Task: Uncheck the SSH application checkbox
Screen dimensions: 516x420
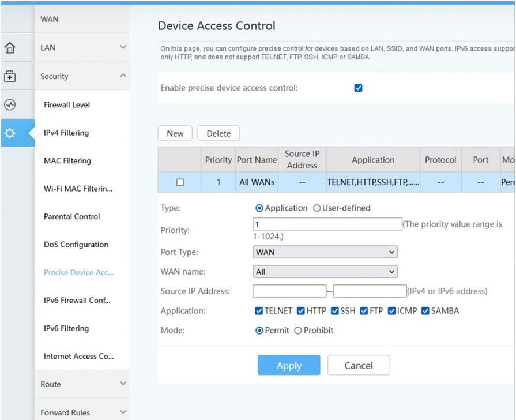Action: 334,311
